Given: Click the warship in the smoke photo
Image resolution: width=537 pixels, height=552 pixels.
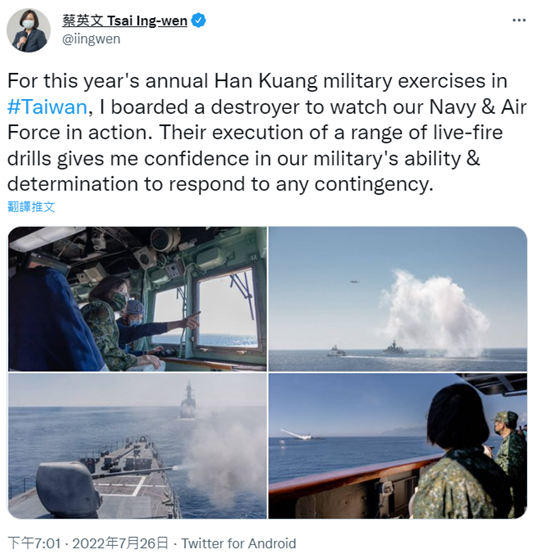Looking at the screenshot, I should pyautogui.click(x=395, y=348).
